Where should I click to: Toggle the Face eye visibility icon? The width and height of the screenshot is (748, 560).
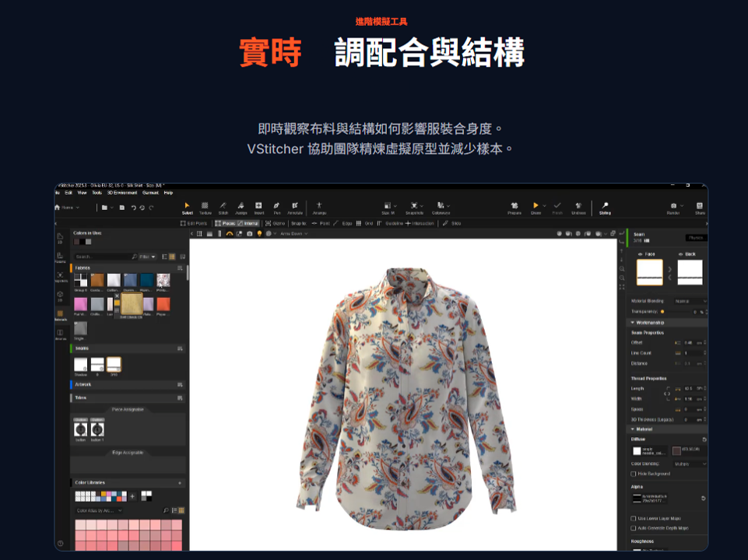pos(640,254)
